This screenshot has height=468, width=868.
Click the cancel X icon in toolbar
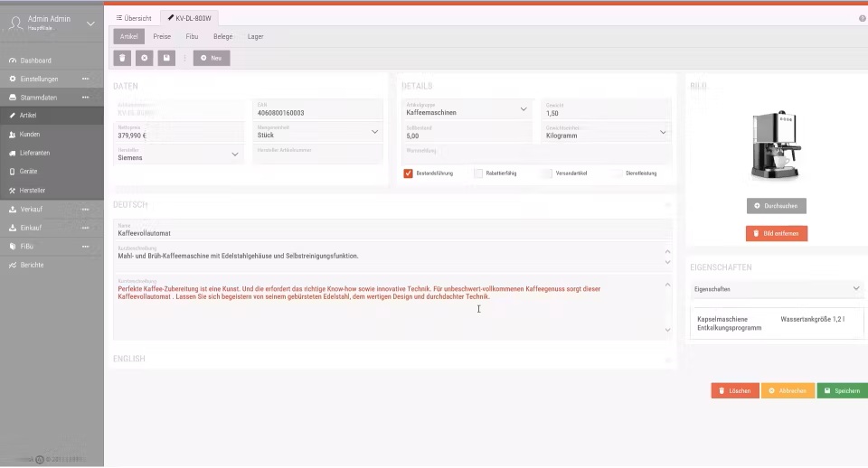point(144,58)
